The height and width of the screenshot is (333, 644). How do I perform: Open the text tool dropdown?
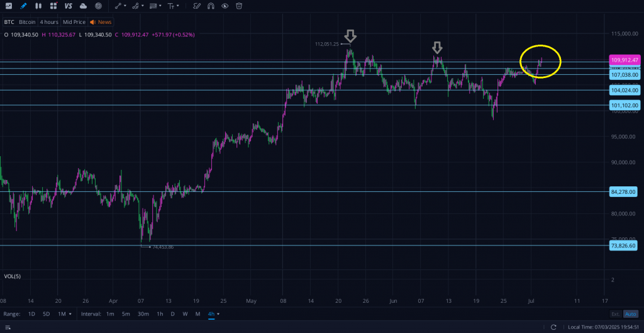pos(178,6)
